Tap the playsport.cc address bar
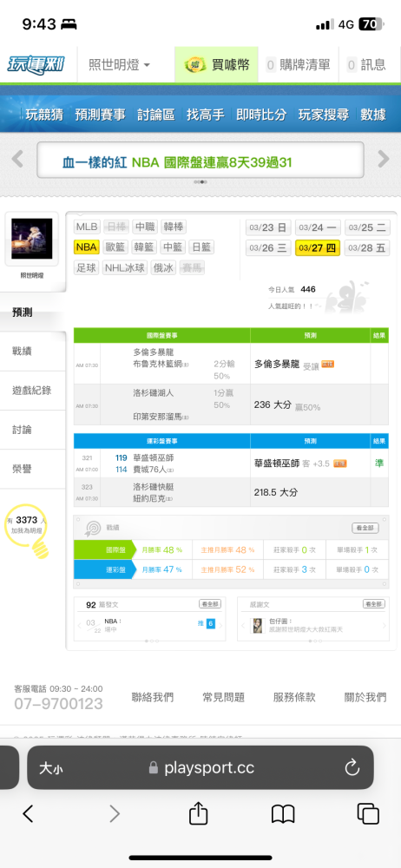The image size is (401, 868). pos(200,768)
